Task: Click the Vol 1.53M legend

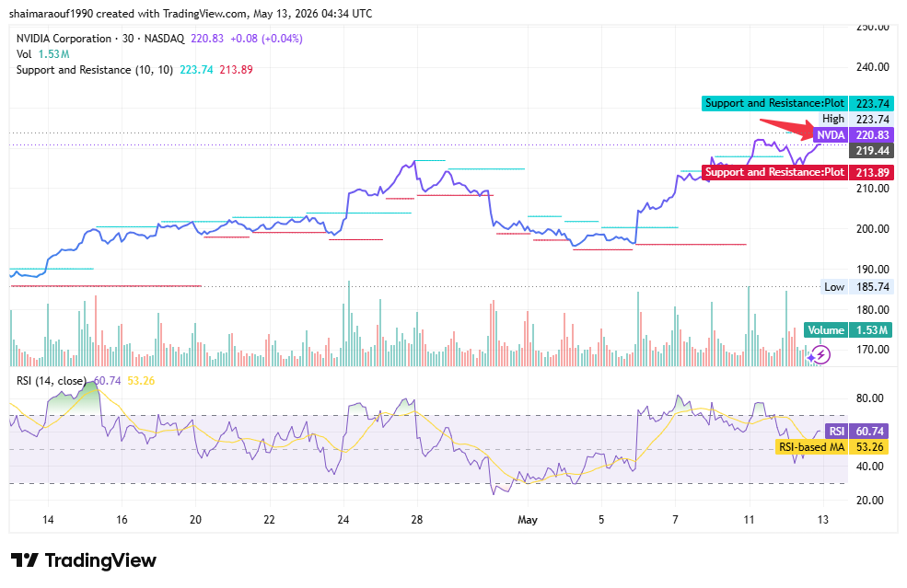Action: (42, 54)
